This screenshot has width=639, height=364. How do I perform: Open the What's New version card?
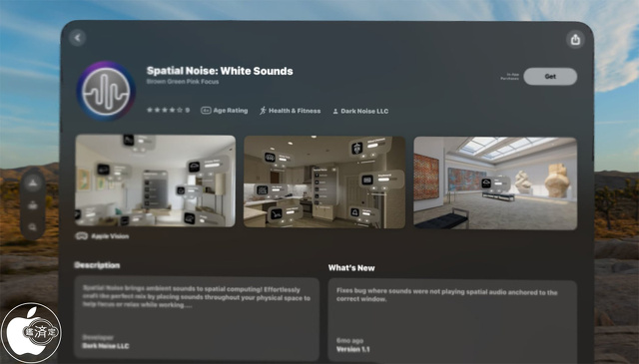452,321
